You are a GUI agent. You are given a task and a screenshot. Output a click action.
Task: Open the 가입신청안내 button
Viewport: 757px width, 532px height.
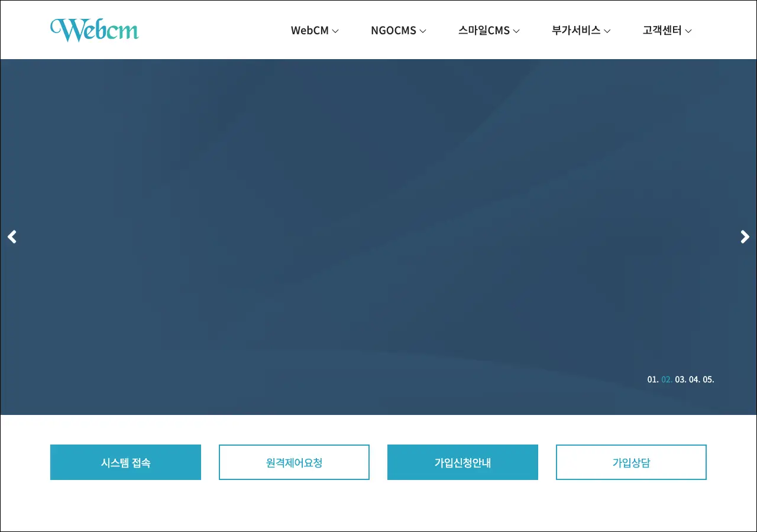(x=462, y=462)
